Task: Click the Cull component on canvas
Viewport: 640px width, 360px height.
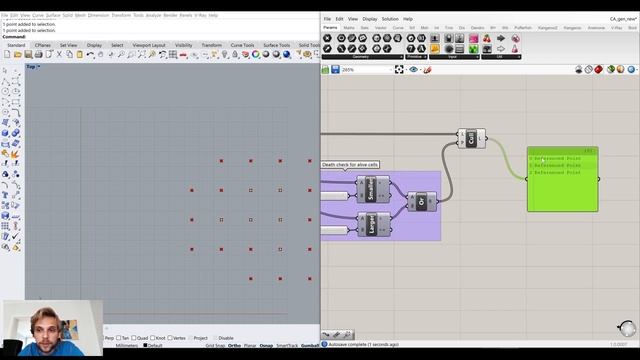Action: click(472, 138)
